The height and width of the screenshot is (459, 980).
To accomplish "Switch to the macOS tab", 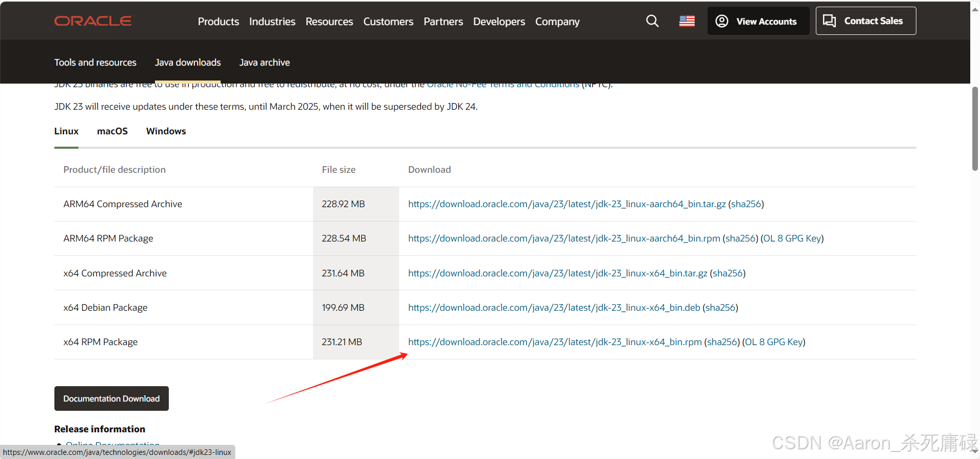I will click(112, 131).
